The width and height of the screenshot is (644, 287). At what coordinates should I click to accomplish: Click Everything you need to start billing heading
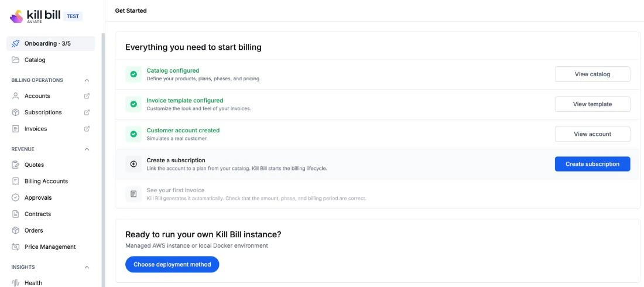click(193, 47)
